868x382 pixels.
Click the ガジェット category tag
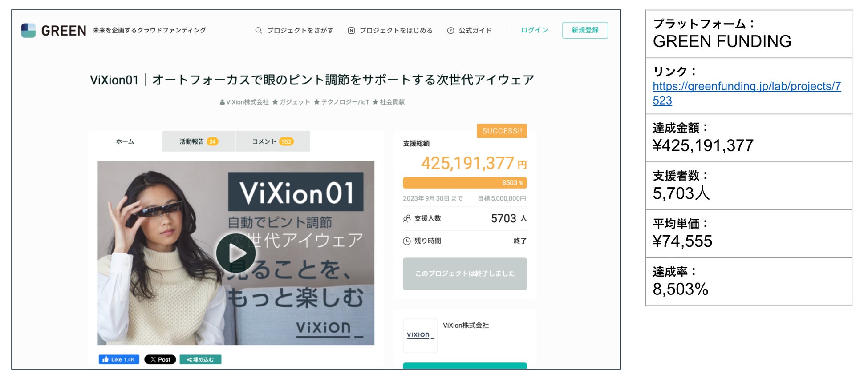(291, 102)
